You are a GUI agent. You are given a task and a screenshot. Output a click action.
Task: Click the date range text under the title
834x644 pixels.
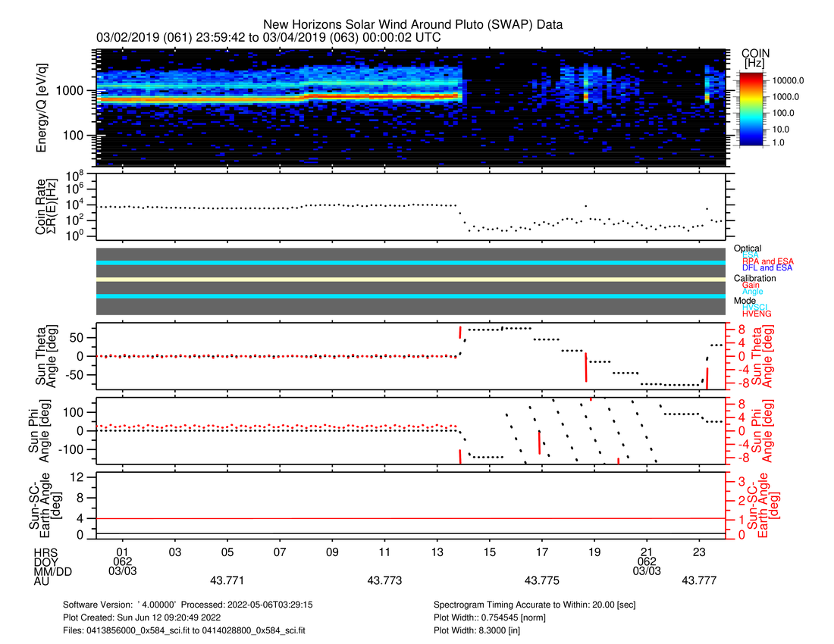coord(268,37)
